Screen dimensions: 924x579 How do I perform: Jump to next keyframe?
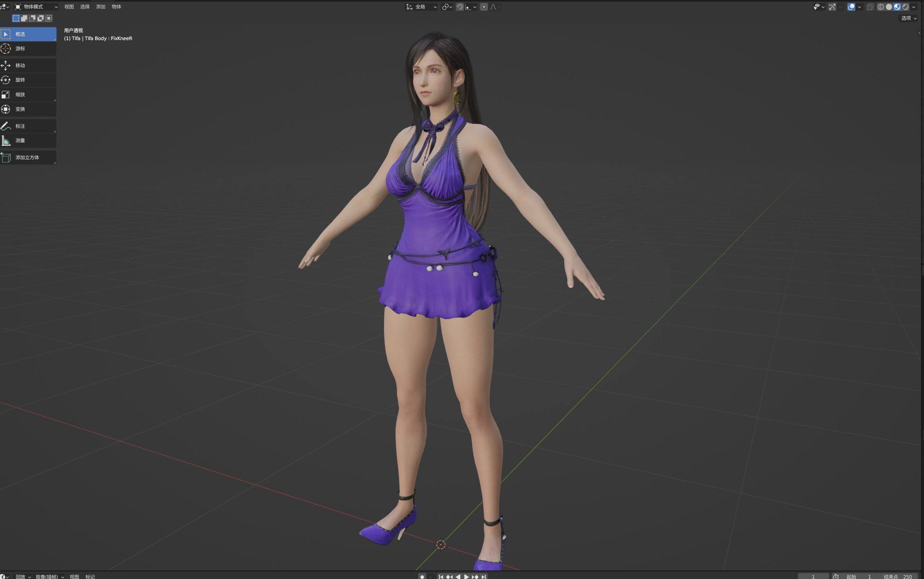(475, 576)
